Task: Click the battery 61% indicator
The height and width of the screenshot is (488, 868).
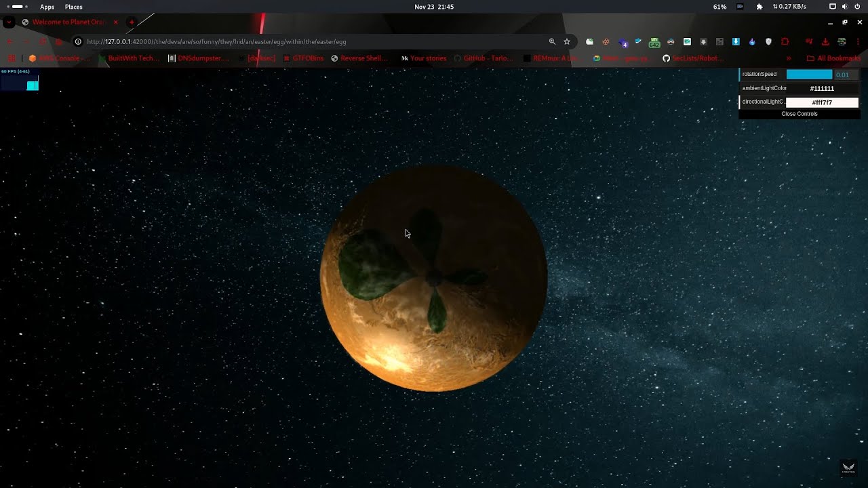Action: [719, 7]
